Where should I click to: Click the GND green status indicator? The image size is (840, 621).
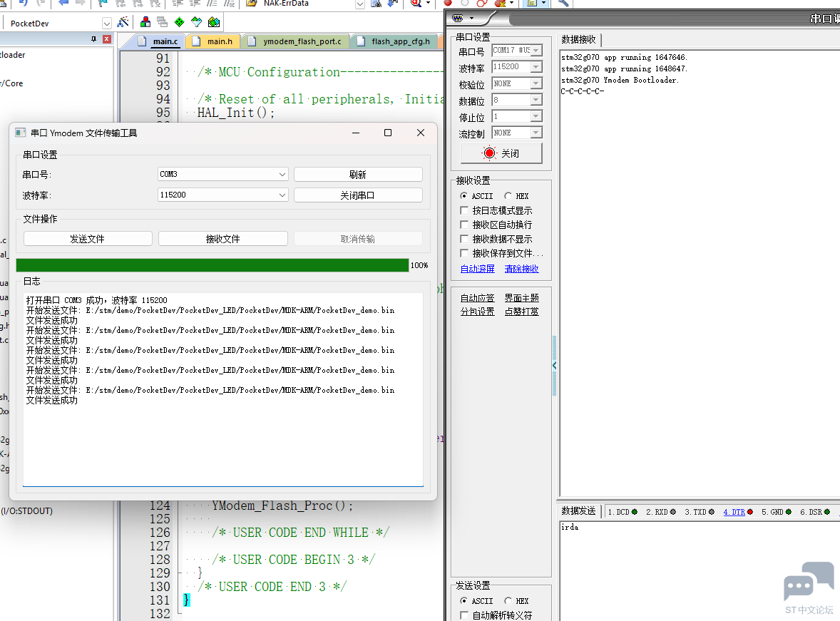(x=789, y=512)
